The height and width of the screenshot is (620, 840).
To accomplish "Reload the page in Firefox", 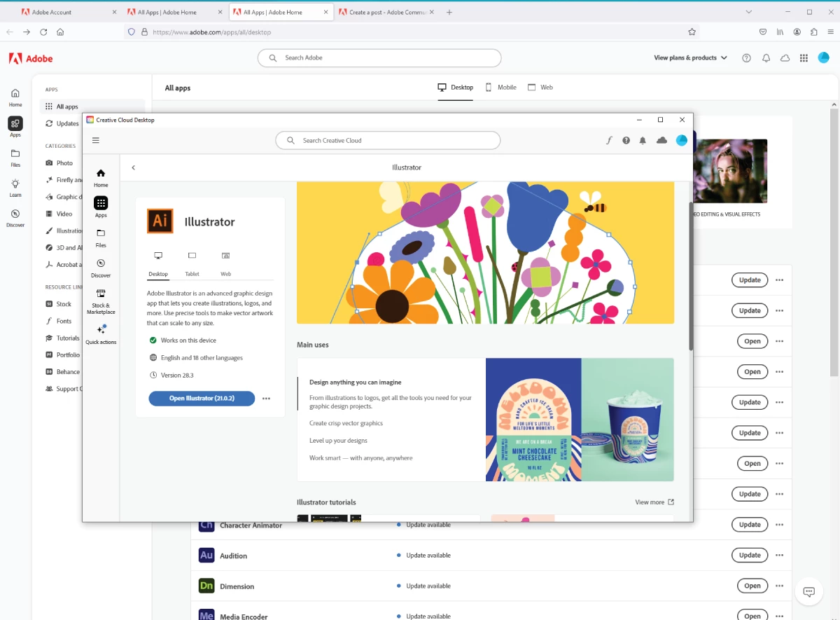I will (x=43, y=32).
